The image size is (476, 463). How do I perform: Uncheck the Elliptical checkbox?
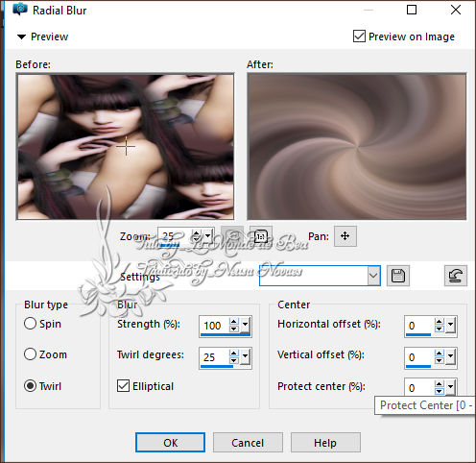coord(123,386)
